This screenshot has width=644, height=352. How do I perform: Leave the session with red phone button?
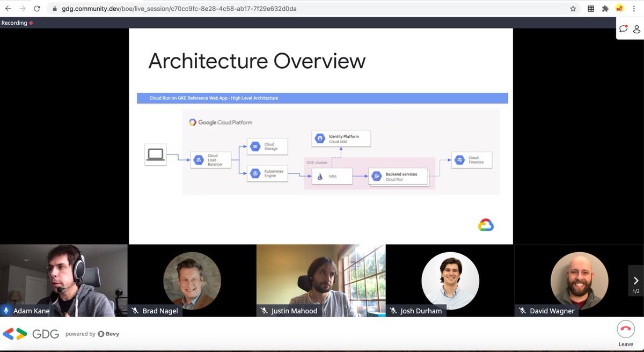pyautogui.click(x=625, y=329)
